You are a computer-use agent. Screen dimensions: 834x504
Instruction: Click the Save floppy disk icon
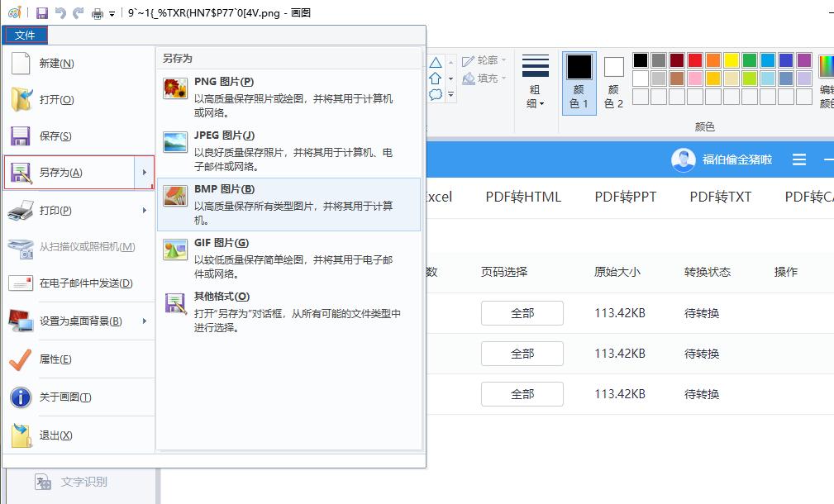(41, 14)
